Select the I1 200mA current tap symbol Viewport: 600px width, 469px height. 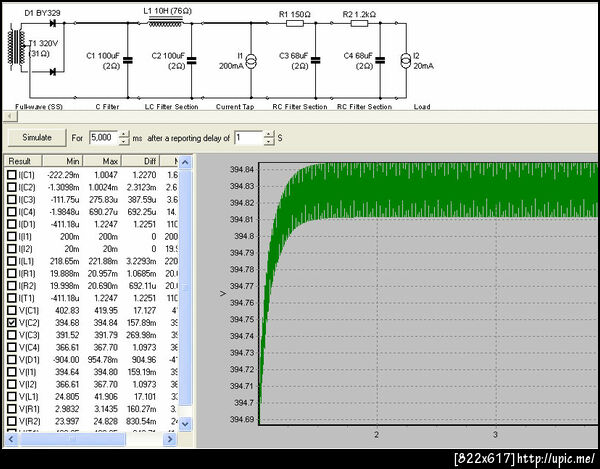click(251, 61)
